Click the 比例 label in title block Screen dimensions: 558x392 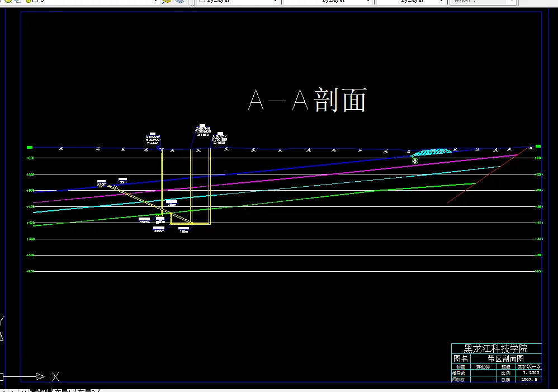[x=505, y=373]
